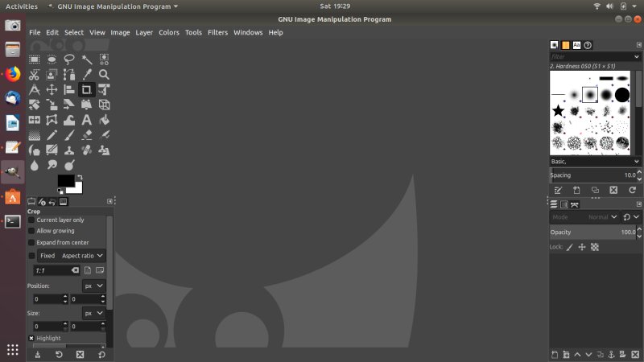Image resolution: width=644 pixels, height=362 pixels.
Task: Select the Bucket Fill tool
Action: pyautogui.click(x=104, y=120)
